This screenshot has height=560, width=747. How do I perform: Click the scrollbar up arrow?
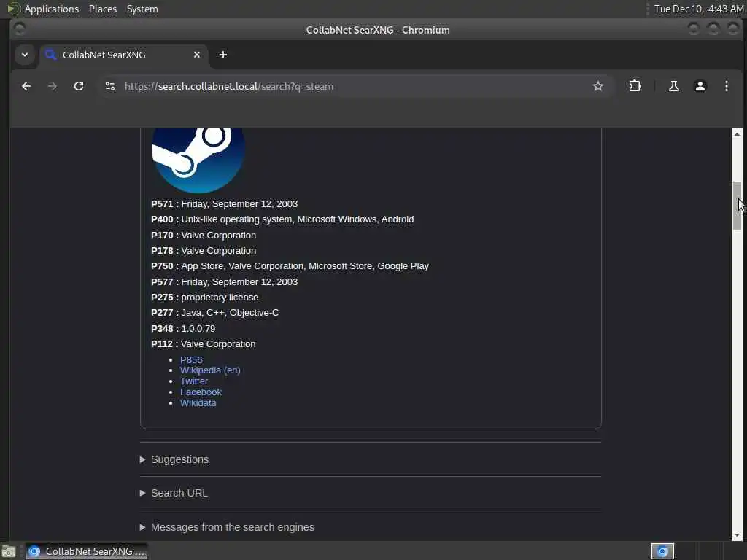737,134
